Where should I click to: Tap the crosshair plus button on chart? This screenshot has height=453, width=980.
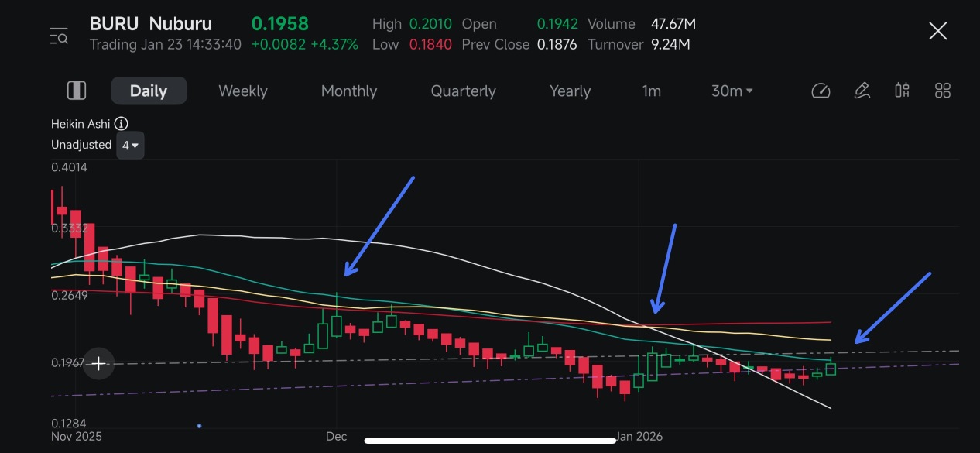click(99, 363)
